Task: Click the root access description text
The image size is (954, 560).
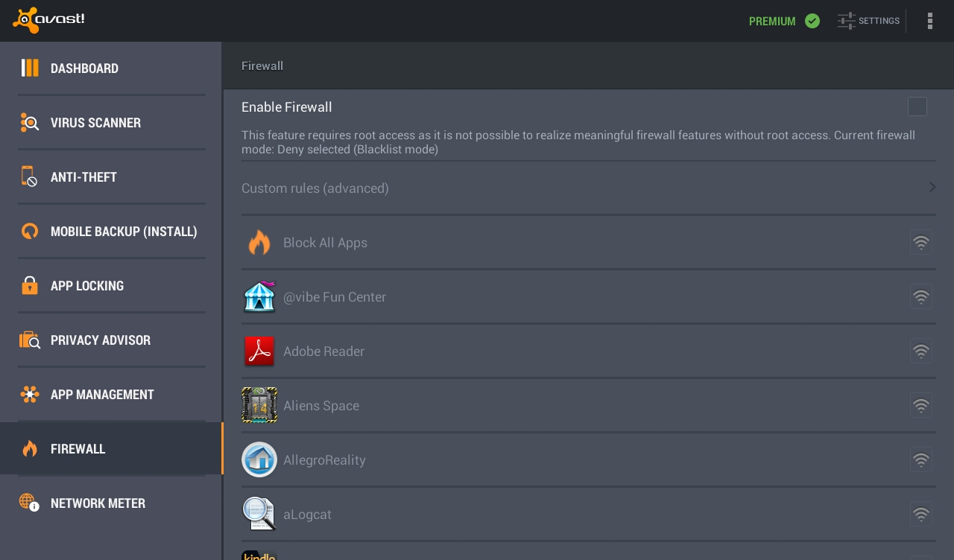Action: 578,142
